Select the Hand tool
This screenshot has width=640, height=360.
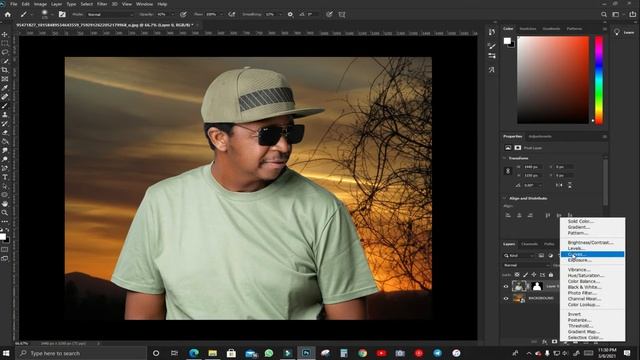coord(5,204)
